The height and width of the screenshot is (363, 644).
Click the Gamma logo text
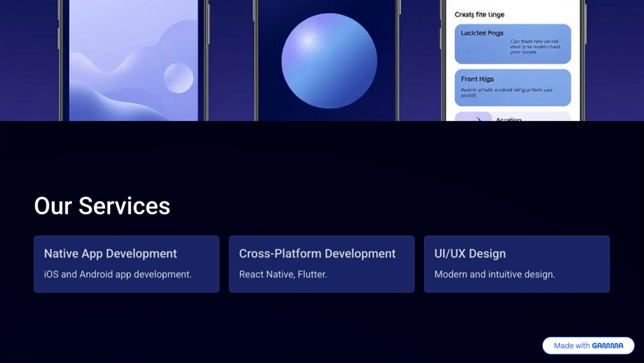tap(608, 346)
